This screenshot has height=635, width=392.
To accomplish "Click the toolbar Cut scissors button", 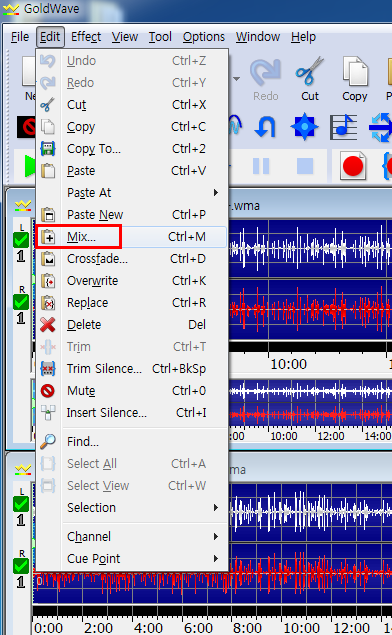I will pos(310,79).
